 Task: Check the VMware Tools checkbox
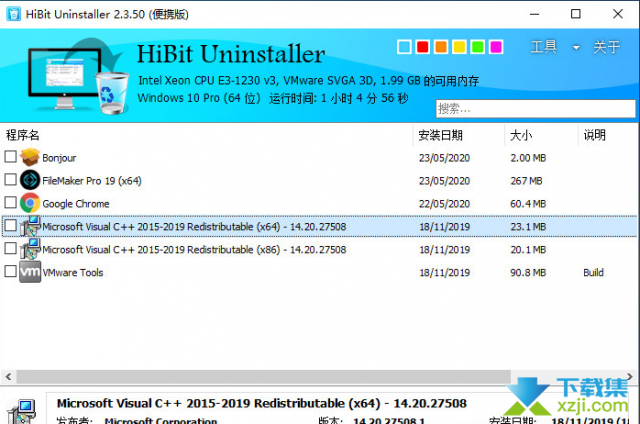click(x=11, y=271)
